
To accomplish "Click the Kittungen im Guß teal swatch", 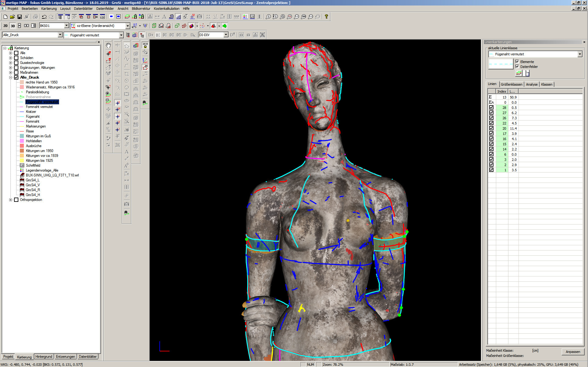I will [22, 136].
